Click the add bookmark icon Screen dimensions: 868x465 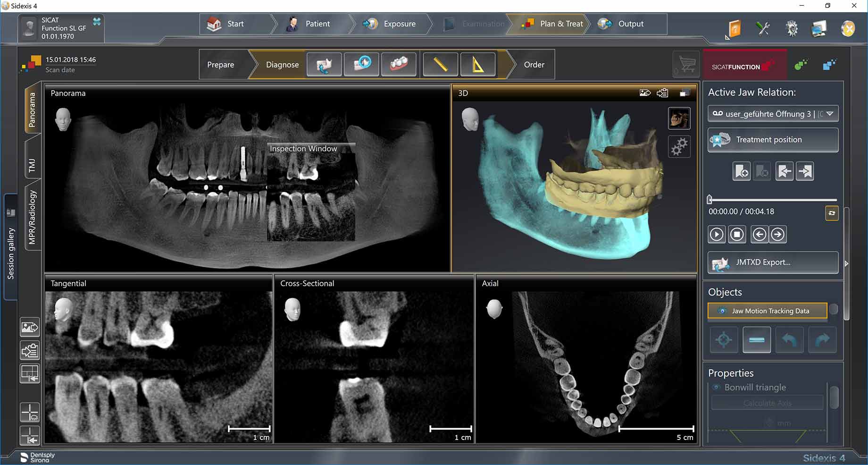click(741, 171)
